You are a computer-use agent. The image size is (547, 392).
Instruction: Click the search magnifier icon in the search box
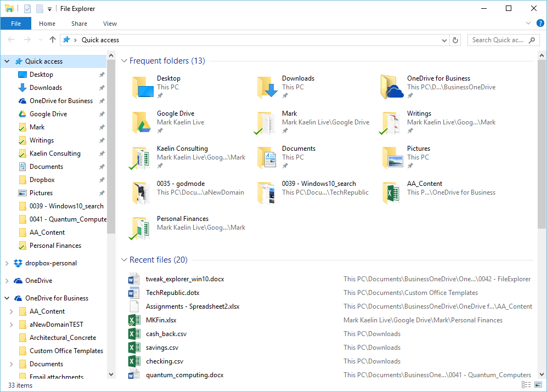click(532, 40)
